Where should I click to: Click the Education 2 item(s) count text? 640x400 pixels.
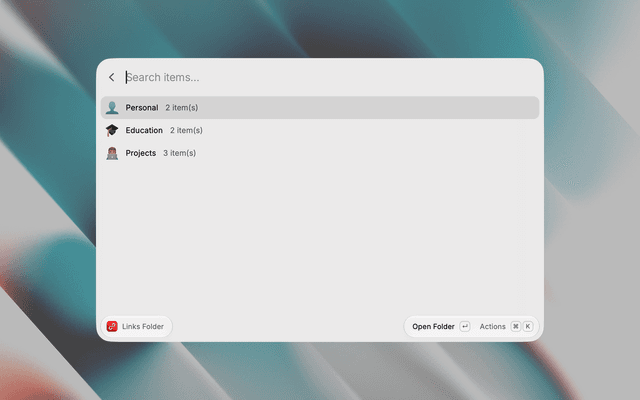(186, 130)
